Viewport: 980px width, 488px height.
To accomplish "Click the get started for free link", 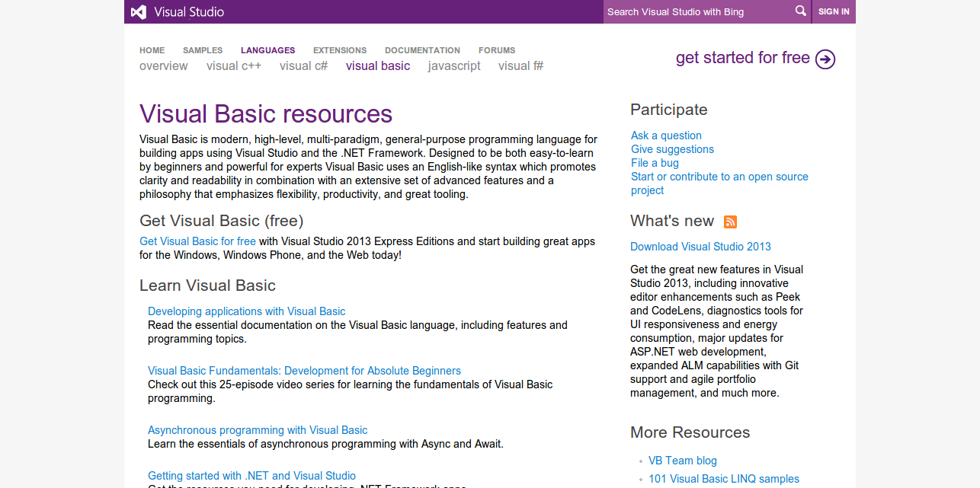I will coord(743,58).
